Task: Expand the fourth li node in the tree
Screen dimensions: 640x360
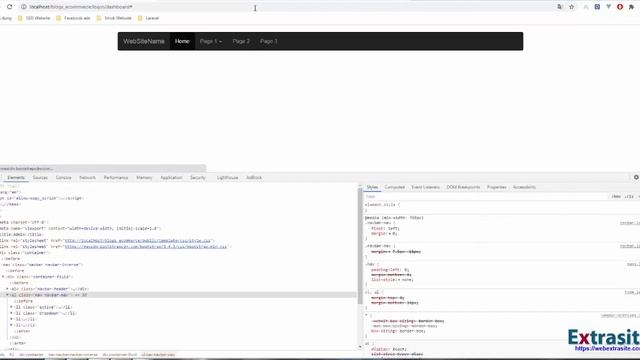Action: point(11,325)
